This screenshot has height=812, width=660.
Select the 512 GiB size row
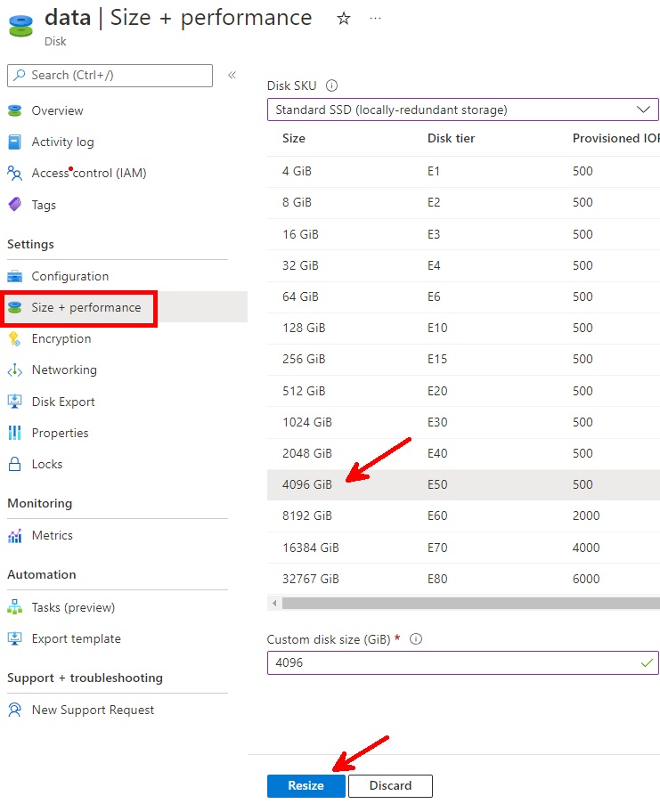(463, 391)
